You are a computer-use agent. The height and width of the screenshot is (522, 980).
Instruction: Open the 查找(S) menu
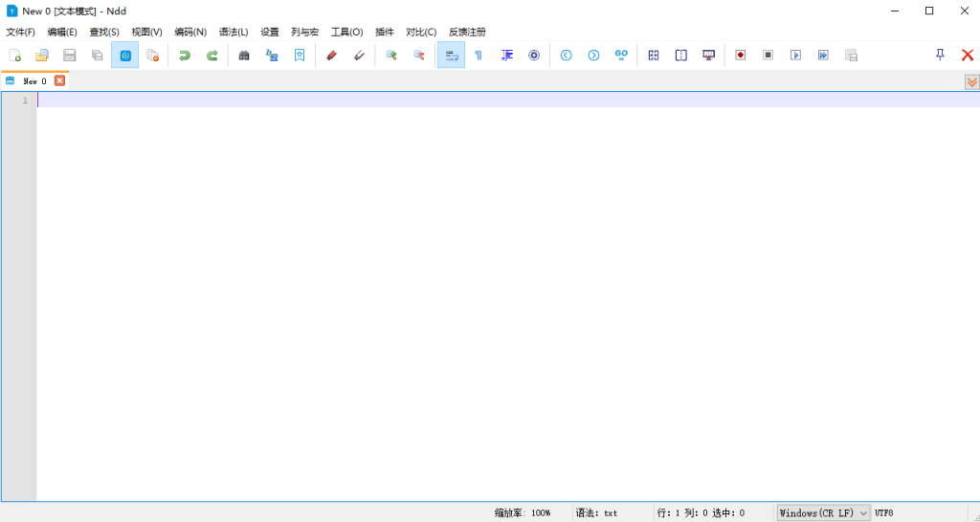(104, 32)
